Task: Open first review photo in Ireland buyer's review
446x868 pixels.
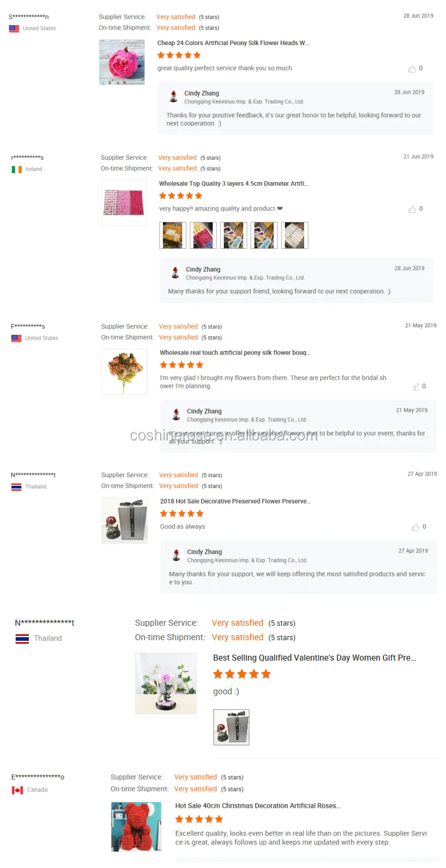Action: point(173,235)
